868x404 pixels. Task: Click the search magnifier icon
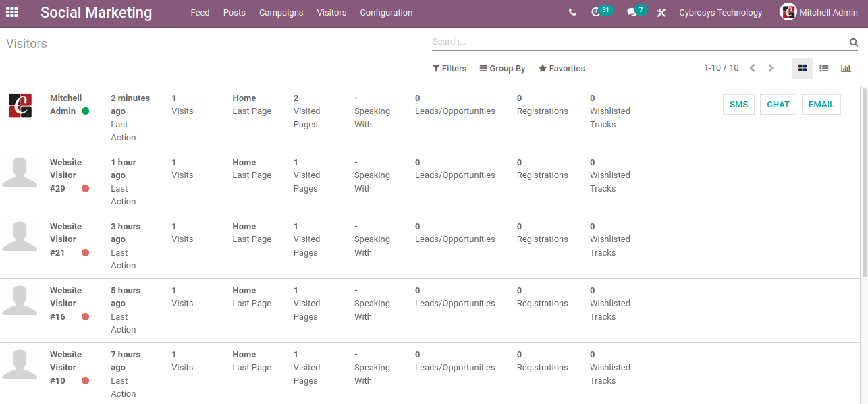853,42
